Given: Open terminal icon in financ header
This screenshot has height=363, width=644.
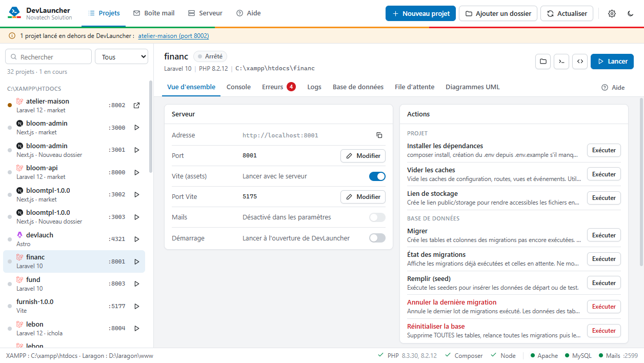Looking at the screenshot, I should (x=561, y=61).
